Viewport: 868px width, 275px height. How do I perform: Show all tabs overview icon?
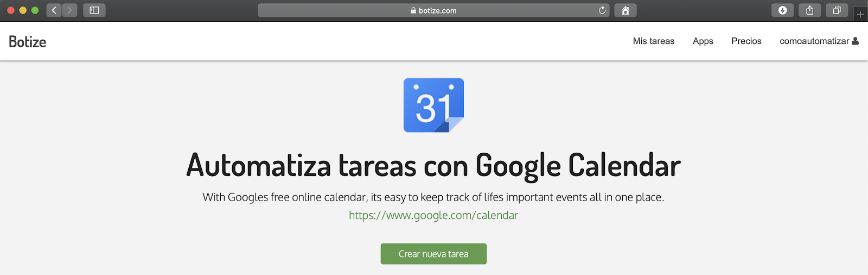pyautogui.click(x=837, y=10)
